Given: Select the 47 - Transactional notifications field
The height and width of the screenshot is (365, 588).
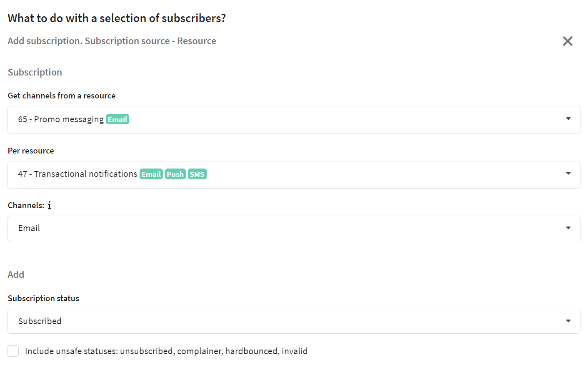Looking at the screenshot, I should [x=294, y=175].
